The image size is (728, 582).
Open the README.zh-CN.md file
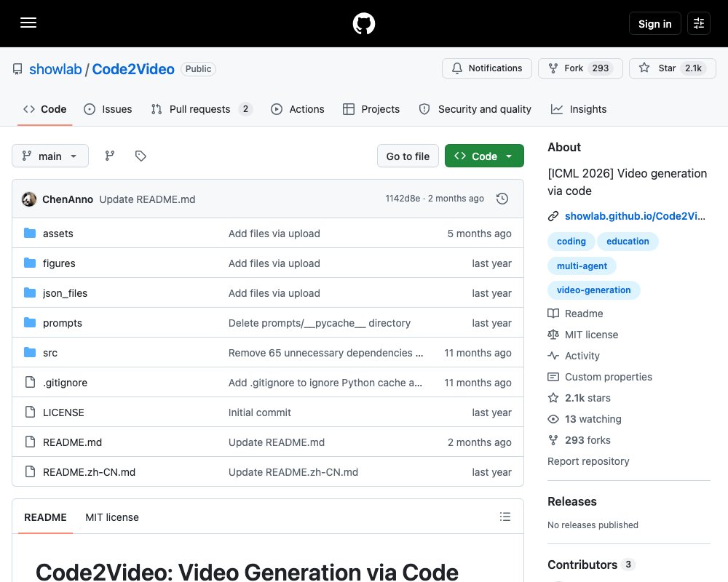point(89,472)
